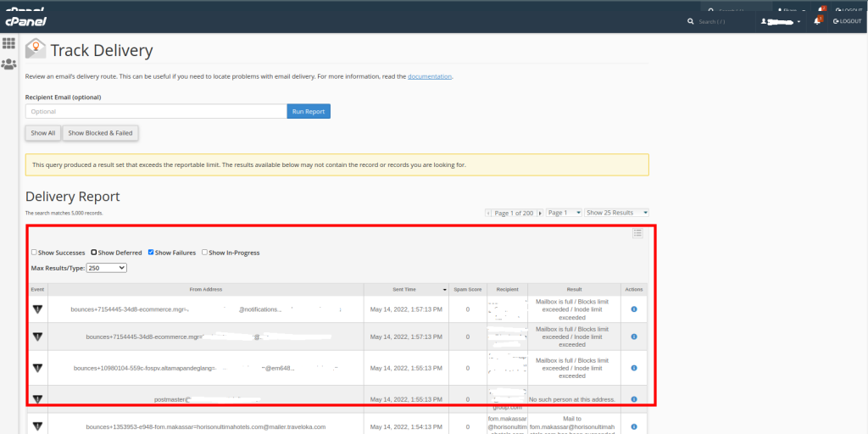Open info icon for bounces+10980104 row
The image size is (868, 434).
634,368
